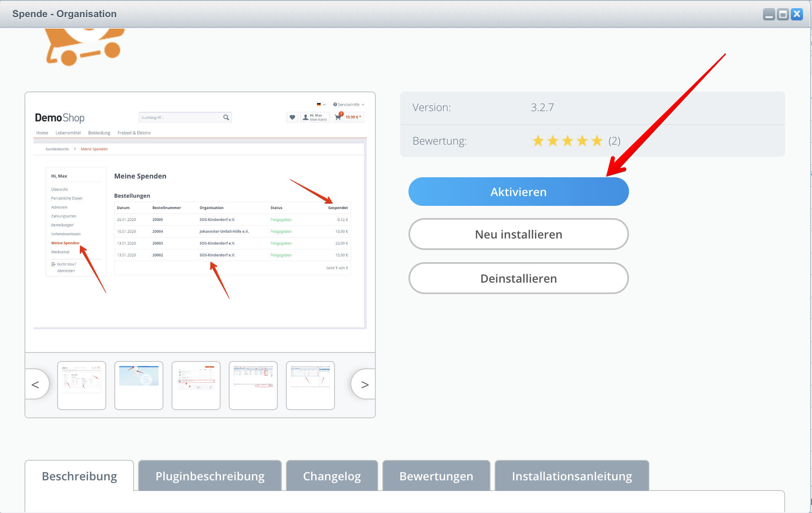Click the five-star rating icons
Screen dimensions: 812x513
point(567,141)
